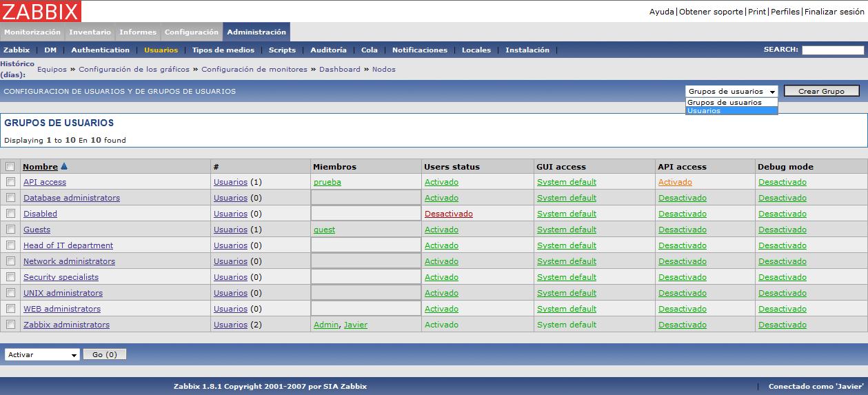Click Desactivado status for Disabled group
Screen dimensions: 868x395
[448, 214]
